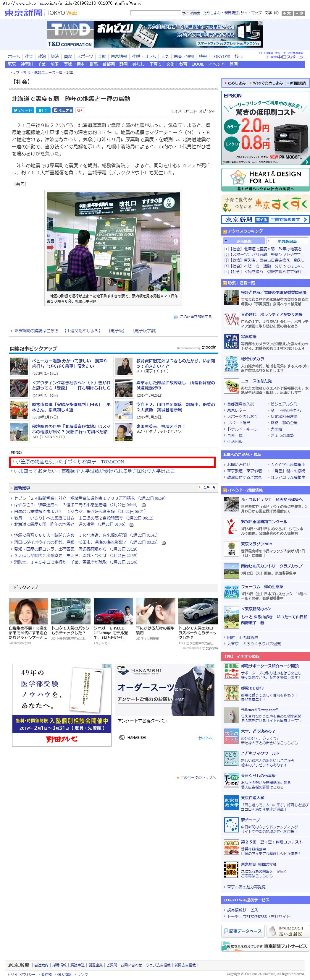310x980 pixels.
Task: Open the 社会 navigation menu item
Action: [29, 56]
